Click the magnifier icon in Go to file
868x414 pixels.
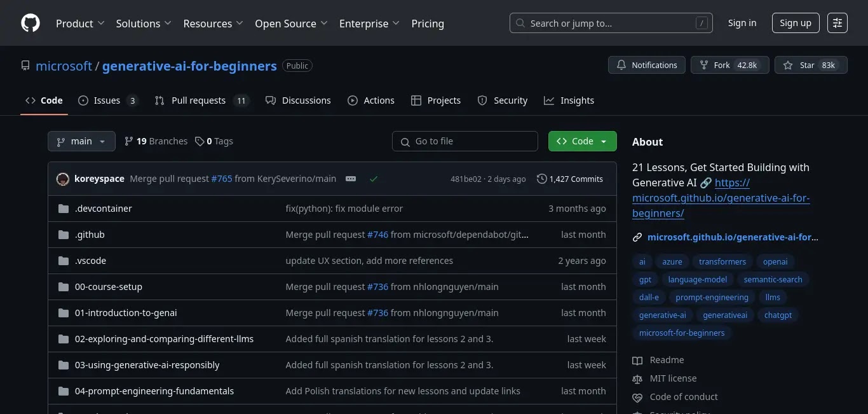[405, 141]
